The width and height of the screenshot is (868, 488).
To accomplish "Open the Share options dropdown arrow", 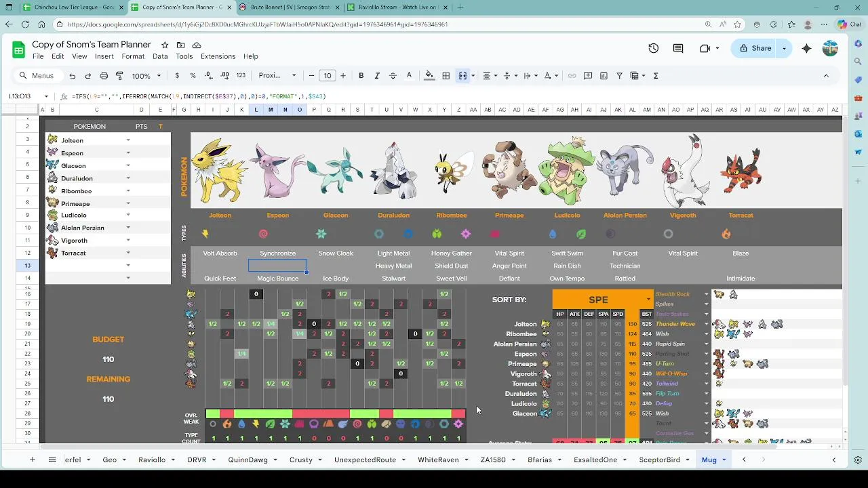I will pos(785,49).
